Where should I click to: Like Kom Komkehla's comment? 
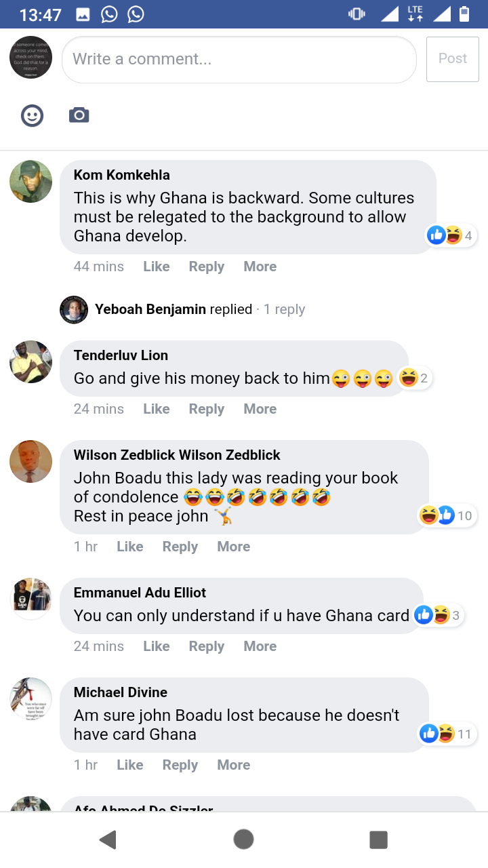[157, 267]
